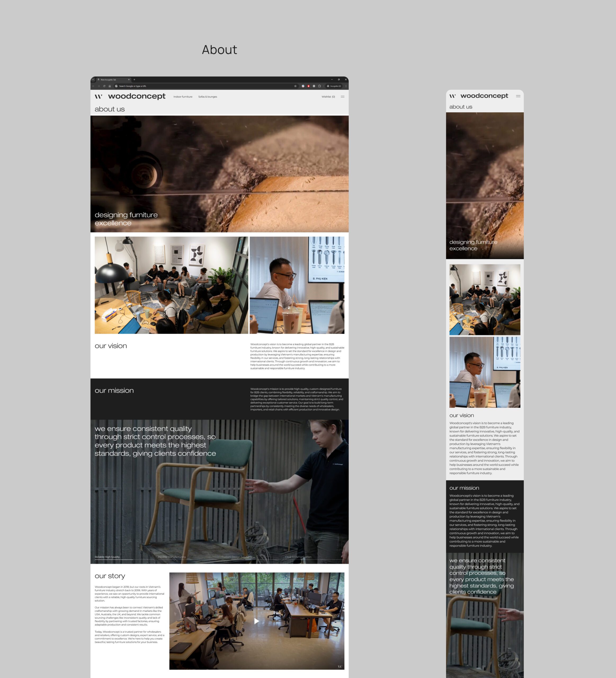This screenshot has width=616, height=678.
Task: Open the Wishlist (0) link
Action: [x=328, y=97]
